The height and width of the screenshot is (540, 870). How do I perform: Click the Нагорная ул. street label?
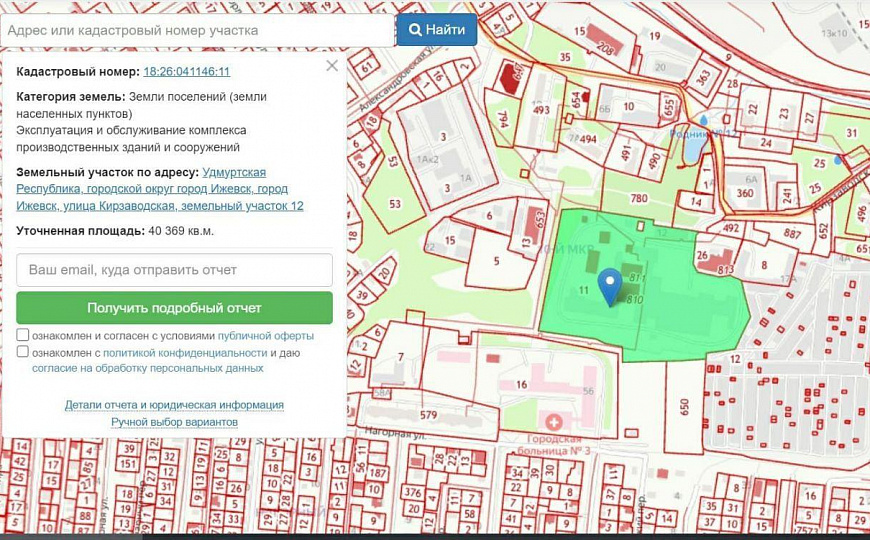[x=395, y=433]
